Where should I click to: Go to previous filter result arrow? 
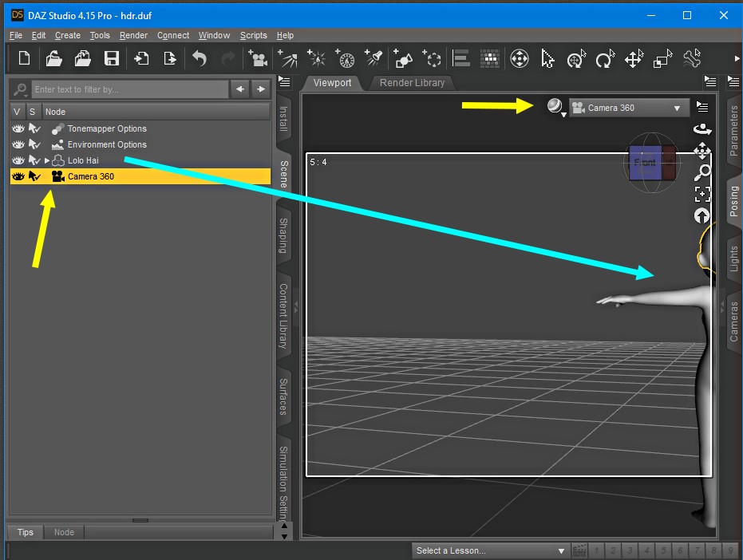[x=240, y=89]
